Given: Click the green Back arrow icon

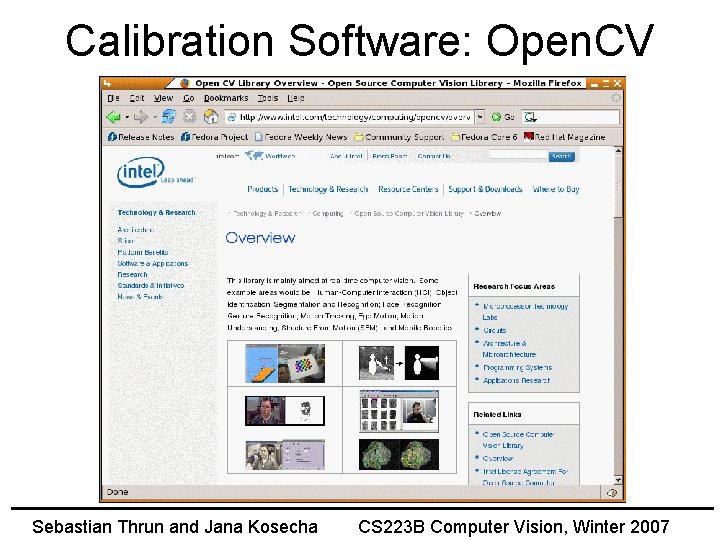Looking at the screenshot, I should (113, 117).
